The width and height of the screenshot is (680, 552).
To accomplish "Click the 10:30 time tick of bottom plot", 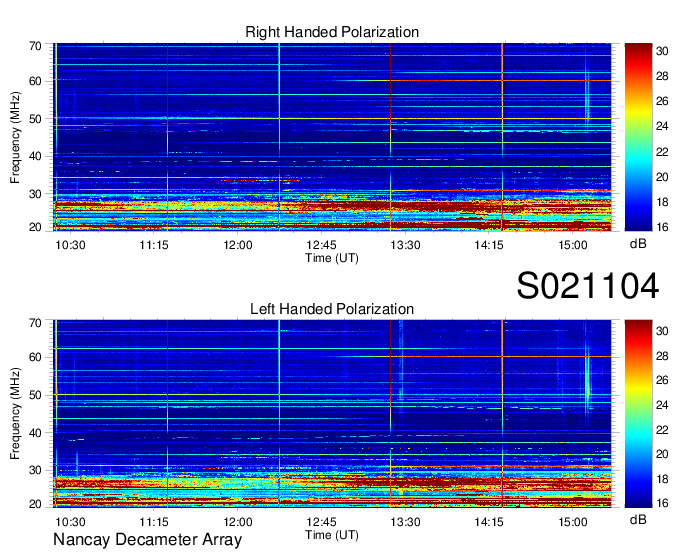I will pos(70,522).
